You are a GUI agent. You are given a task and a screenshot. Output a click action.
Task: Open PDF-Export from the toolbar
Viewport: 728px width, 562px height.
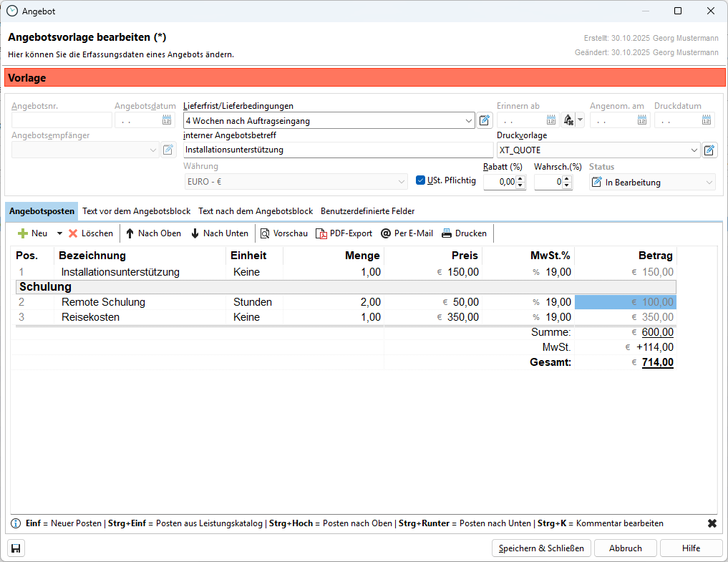click(x=344, y=233)
